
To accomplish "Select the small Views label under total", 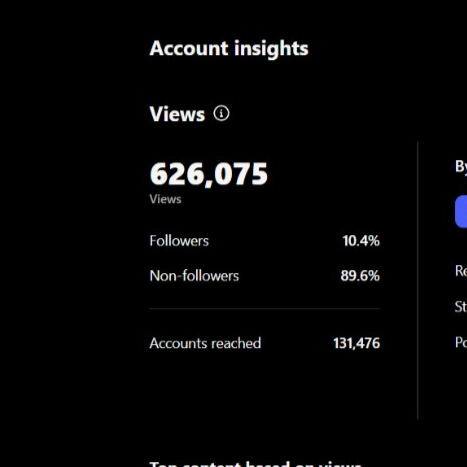I will pos(165,199).
